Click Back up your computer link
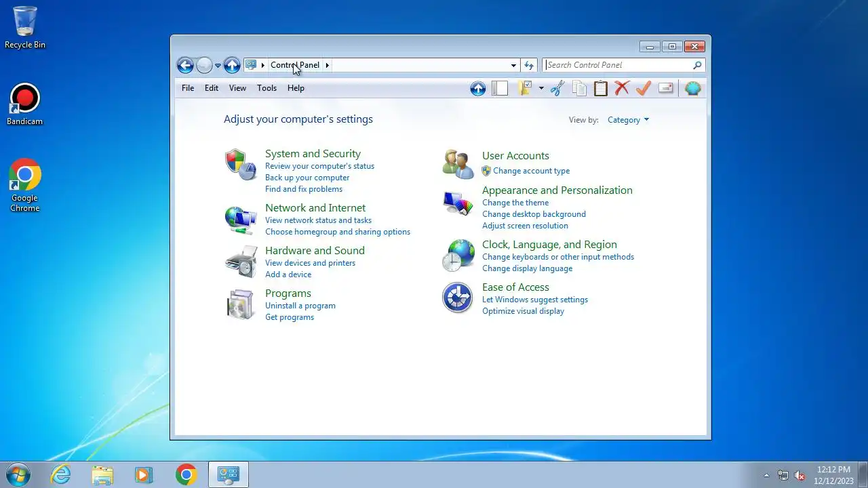Screen dimensions: 868x488 click(307, 178)
